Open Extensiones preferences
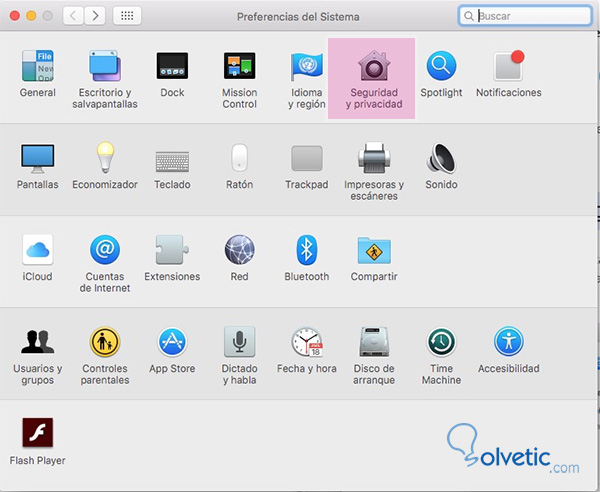This screenshot has height=492, width=600. click(172, 250)
